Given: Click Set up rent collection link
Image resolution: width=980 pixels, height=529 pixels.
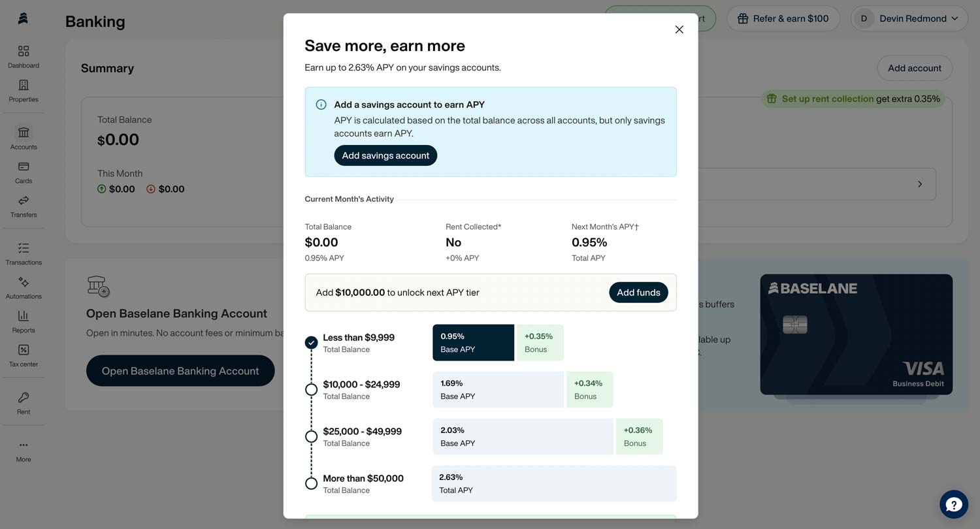Looking at the screenshot, I should tap(827, 99).
